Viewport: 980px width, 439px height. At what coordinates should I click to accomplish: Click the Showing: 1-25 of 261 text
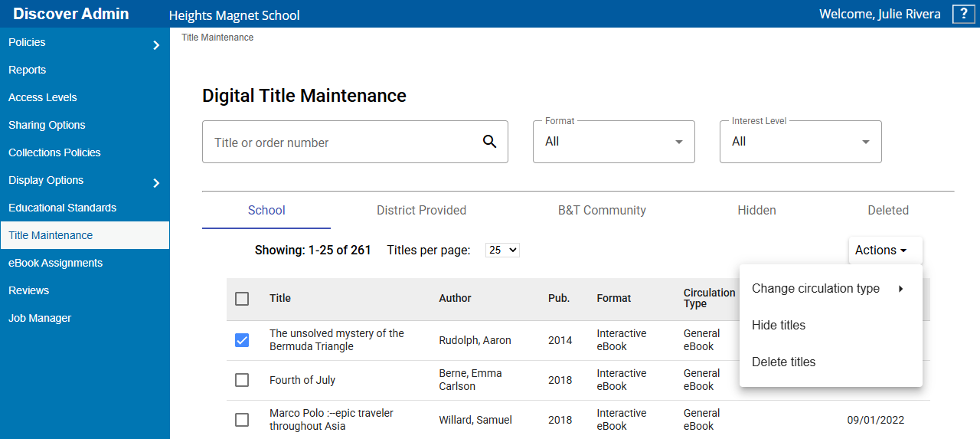[312, 250]
